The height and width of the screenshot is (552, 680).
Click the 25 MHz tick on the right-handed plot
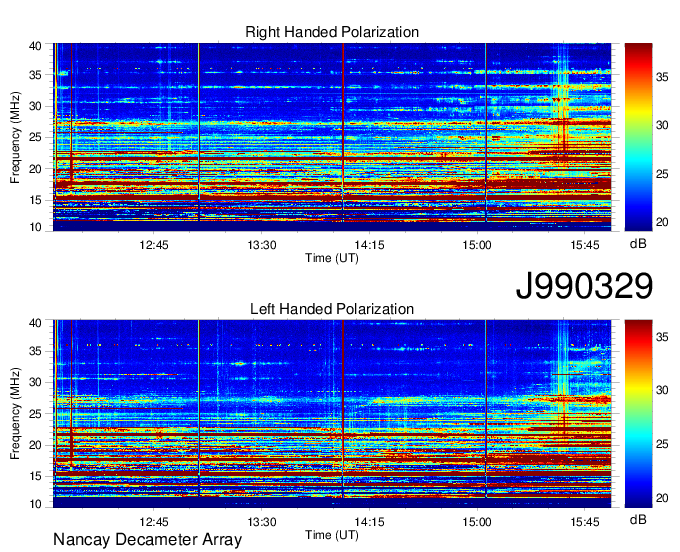coord(36,137)
